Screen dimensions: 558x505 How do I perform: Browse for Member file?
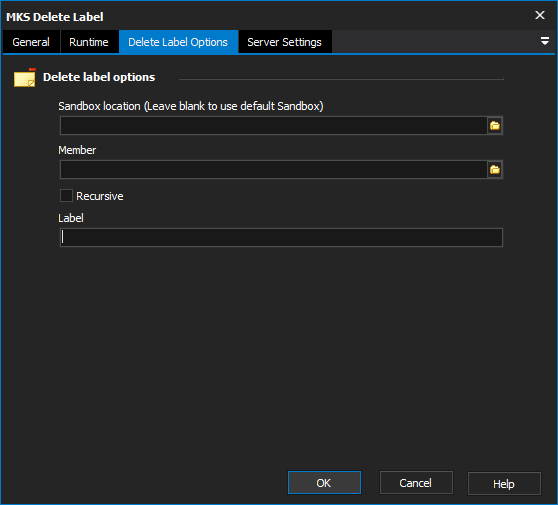pos(495,170)
